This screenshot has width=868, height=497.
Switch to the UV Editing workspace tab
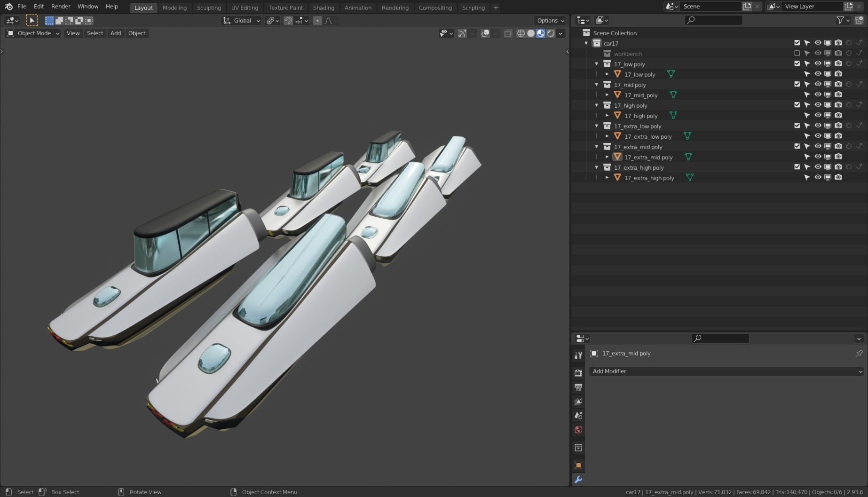[245, 8]
